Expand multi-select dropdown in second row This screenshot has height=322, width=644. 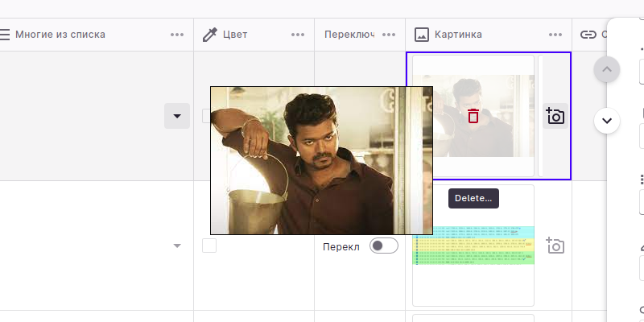tap(177, 246)
